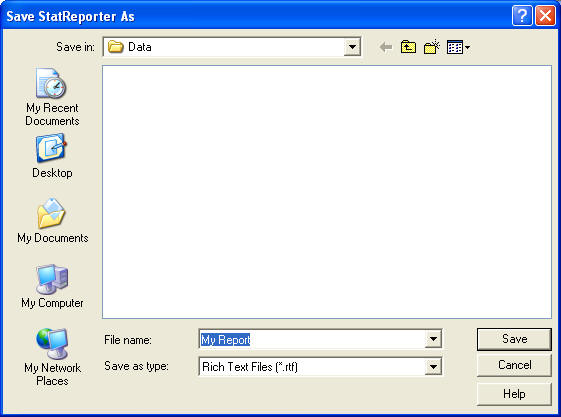Click the empty file list area
The width and height of the screenshot is (561, 417).
tap(327, 192)
